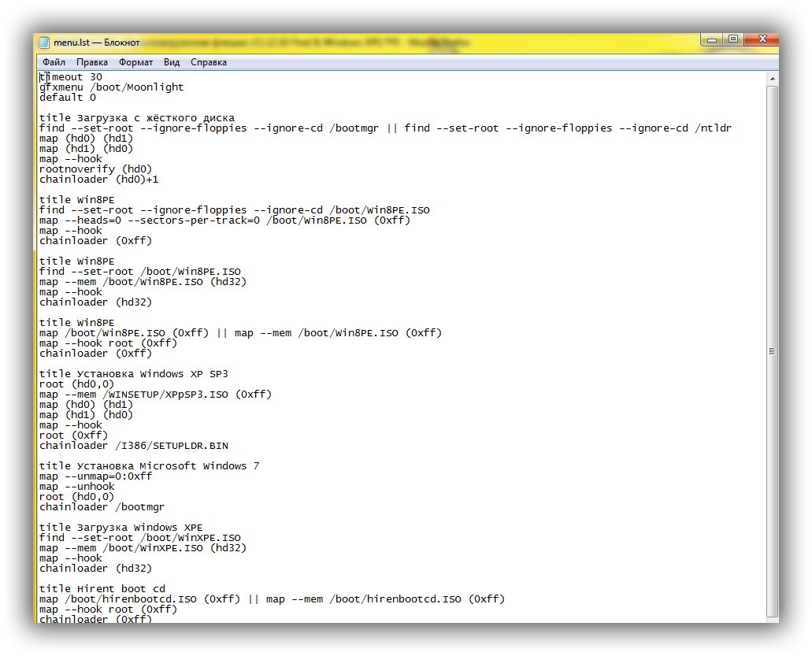
Task: Click the line ending with '/ntldr'
Action: point(385,128)
